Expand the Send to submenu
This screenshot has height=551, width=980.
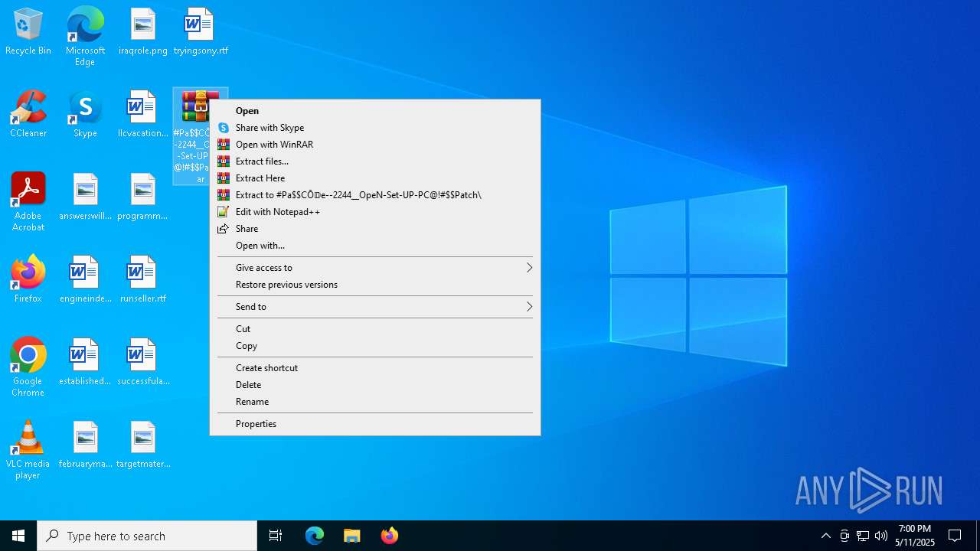click(375, 307)
